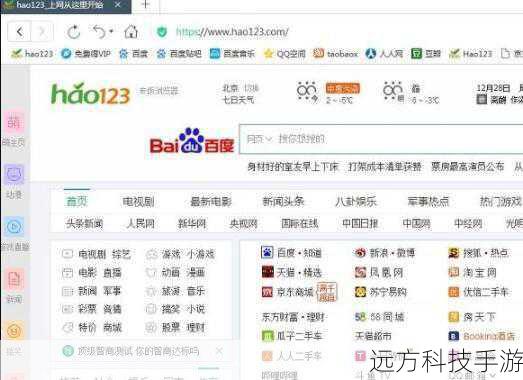523x380 pixels.
Task: Click the 京东商城 site icon
Action: (x=268, y=292)
